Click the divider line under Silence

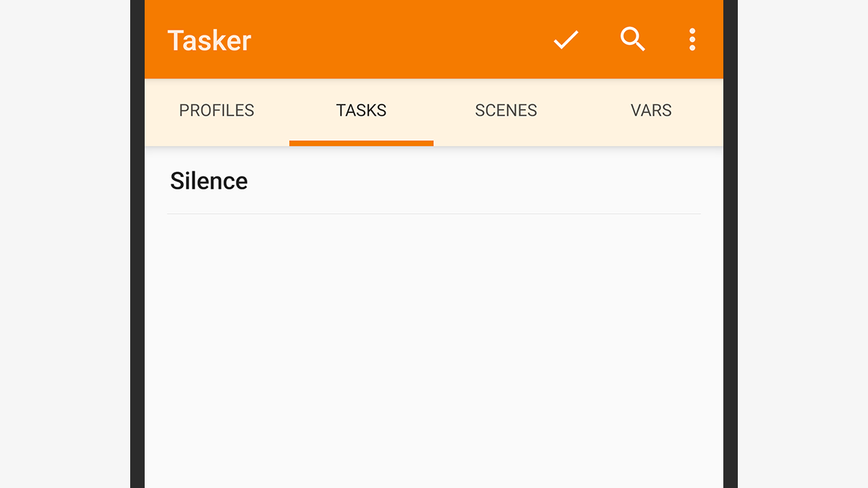[x=434, y=213]
